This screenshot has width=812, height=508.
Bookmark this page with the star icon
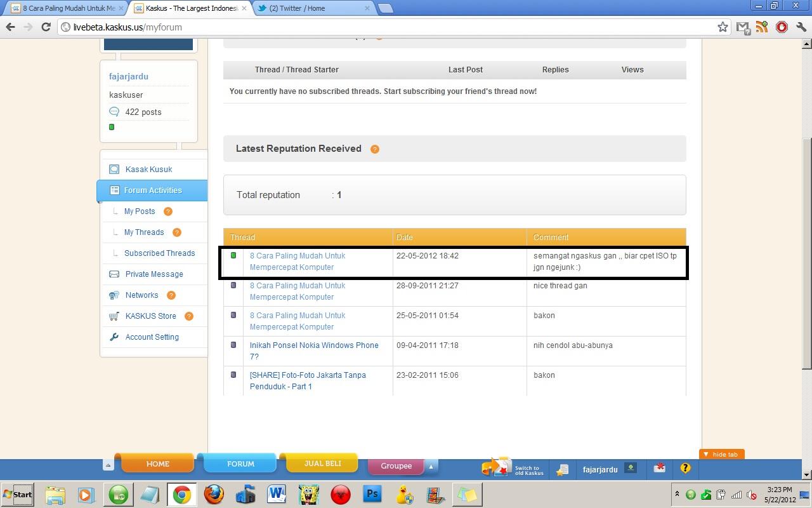pyautogui.click(x=723, y=27)
